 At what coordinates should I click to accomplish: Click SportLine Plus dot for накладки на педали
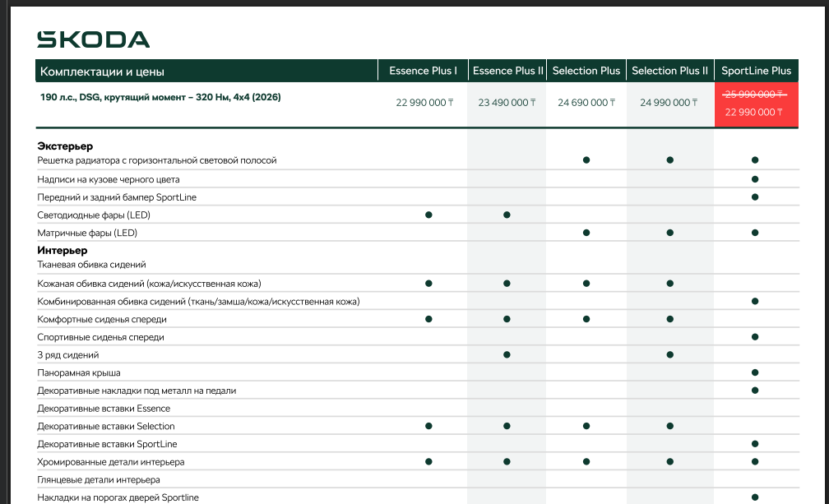[755, 391]
